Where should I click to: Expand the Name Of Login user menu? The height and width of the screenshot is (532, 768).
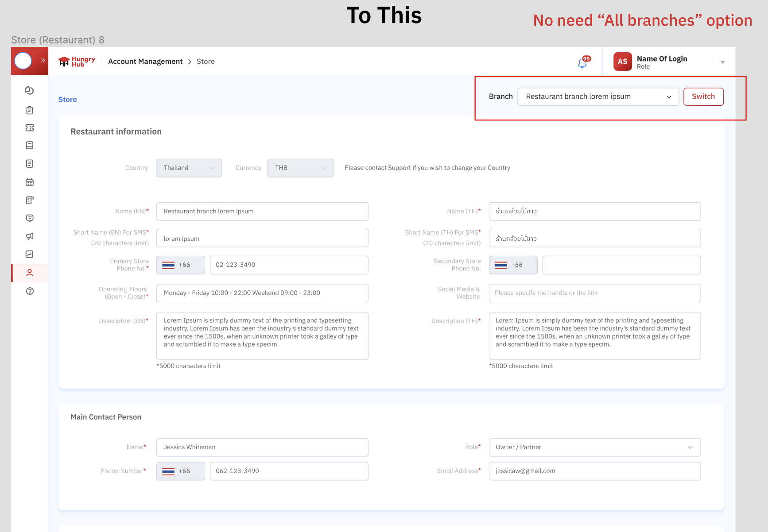(x=722, y=62)
